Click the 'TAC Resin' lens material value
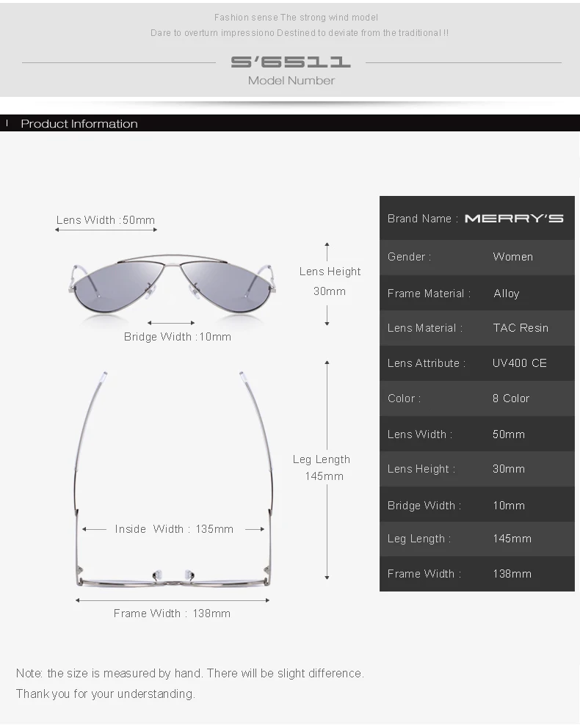Viewport: 580px width, 728px height. tap(521, 328)
